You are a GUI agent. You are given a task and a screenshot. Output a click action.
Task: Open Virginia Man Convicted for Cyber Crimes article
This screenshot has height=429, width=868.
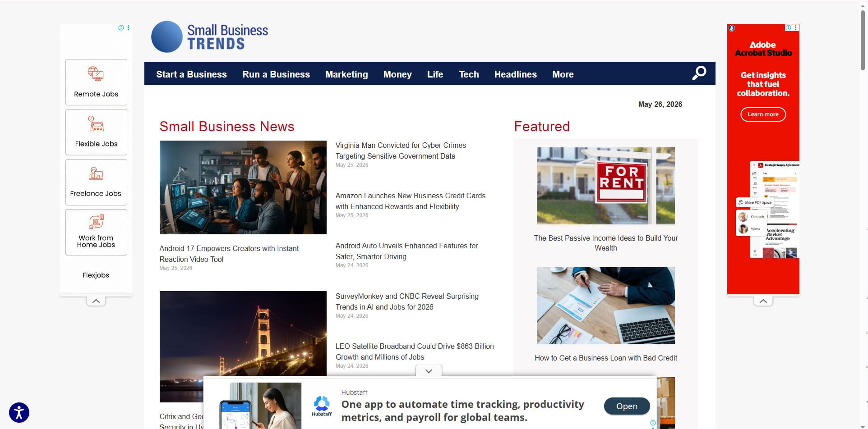[x=401, y=151]
